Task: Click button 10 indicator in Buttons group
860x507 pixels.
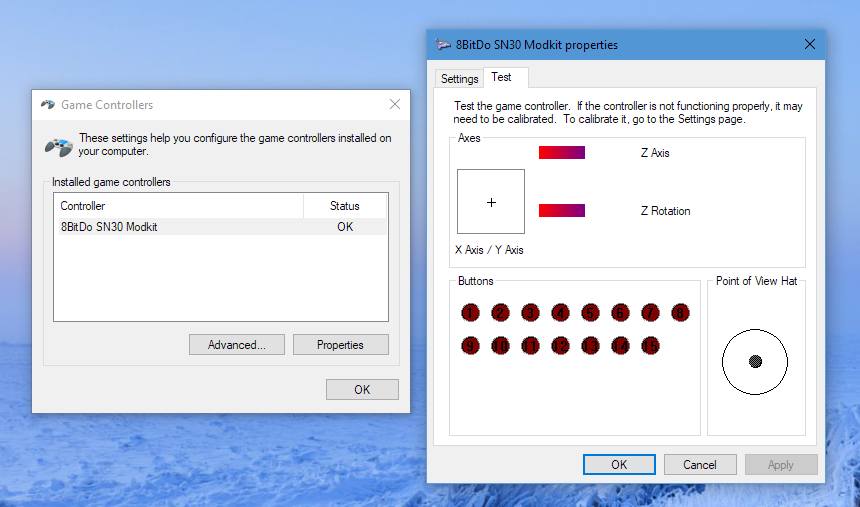Action: (x=500, y=346)
